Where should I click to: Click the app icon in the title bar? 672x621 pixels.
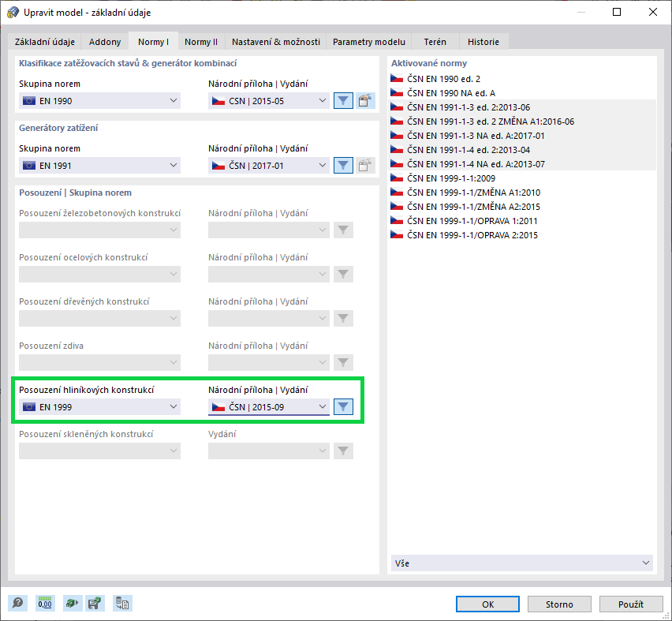(x=13, y=13)
